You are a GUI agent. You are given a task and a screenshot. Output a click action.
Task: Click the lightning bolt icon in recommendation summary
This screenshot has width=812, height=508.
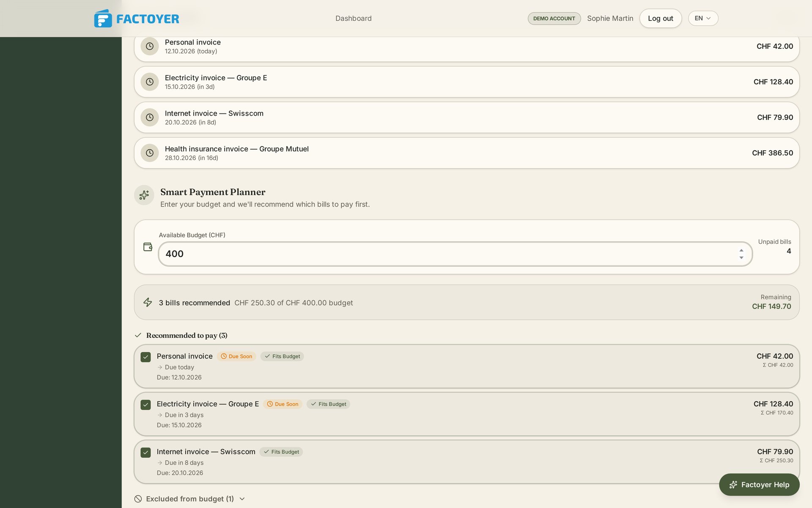coord(148,302)
